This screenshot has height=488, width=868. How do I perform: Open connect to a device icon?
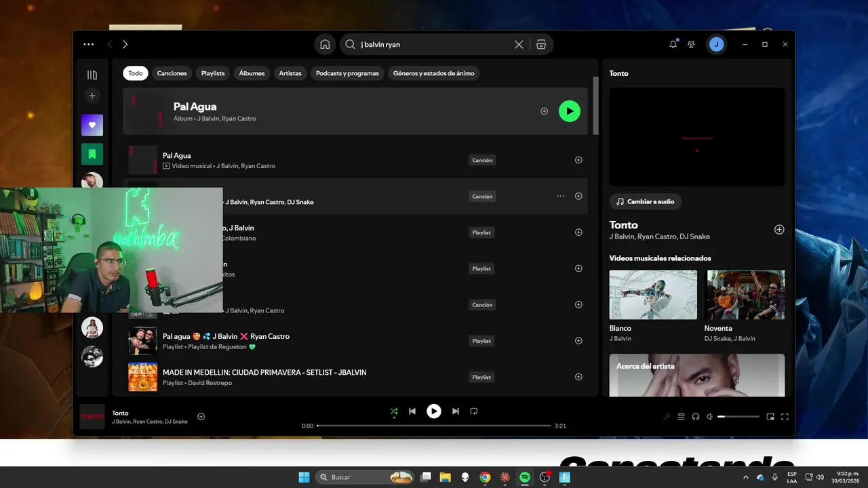[696, 417]
